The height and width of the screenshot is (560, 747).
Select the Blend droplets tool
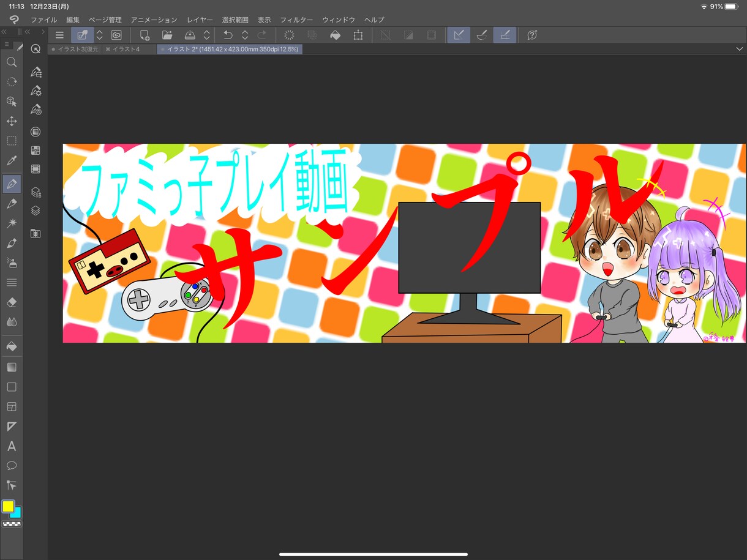[12, 322]
